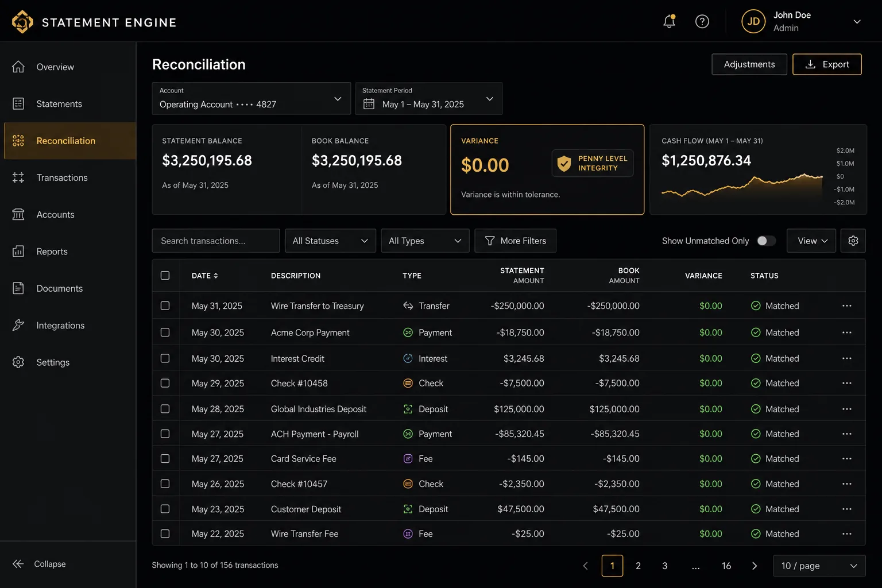Go to page 16

coord(726,566)
